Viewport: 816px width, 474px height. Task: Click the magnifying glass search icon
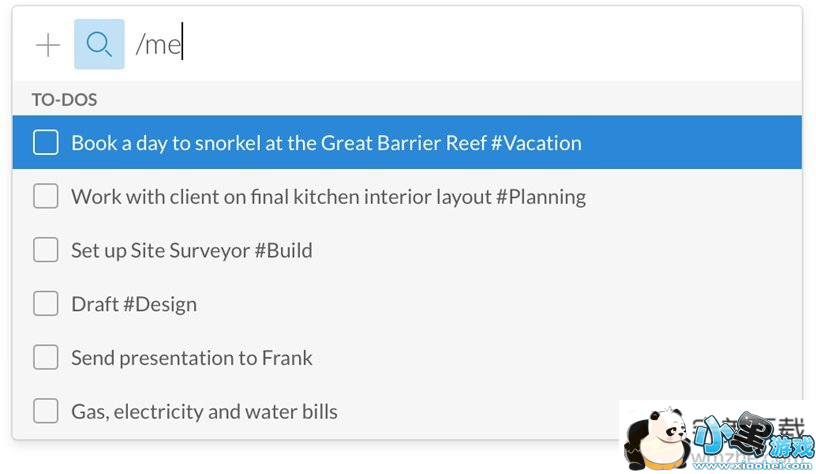[x=99, y=45]
